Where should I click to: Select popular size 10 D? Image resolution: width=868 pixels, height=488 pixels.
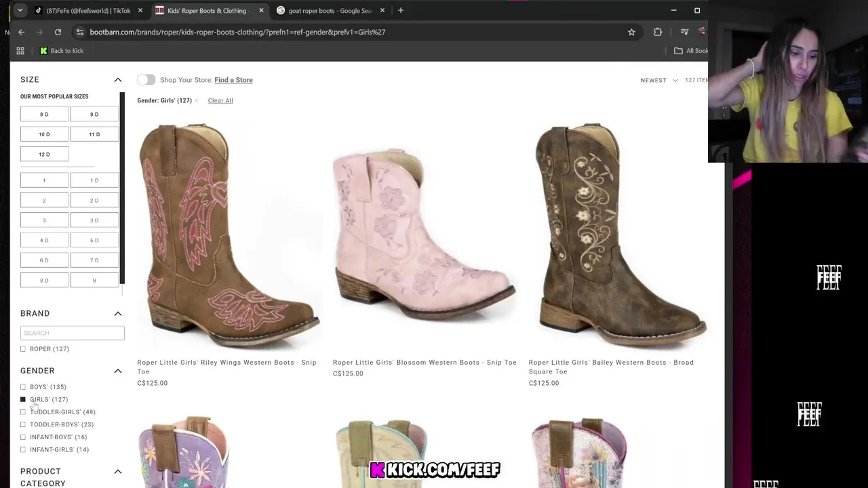tap(44, 134)
